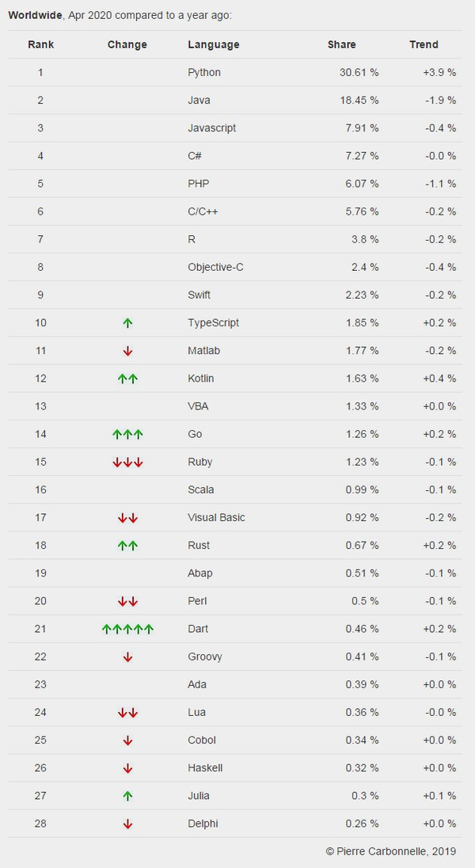Click the Trend column header

click(x=424, y=44)
